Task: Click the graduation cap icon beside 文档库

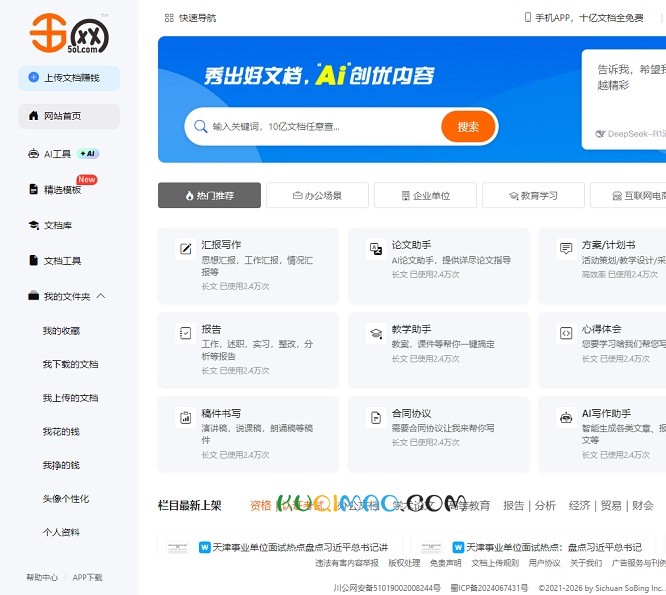Action: pyautogui.click(x=34, y=225)
